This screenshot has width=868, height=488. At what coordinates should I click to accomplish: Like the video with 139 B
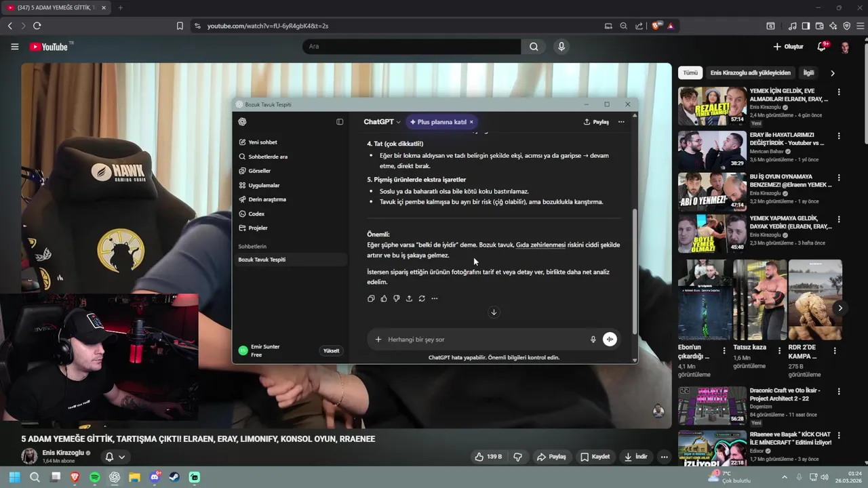(x=488, y=457)
